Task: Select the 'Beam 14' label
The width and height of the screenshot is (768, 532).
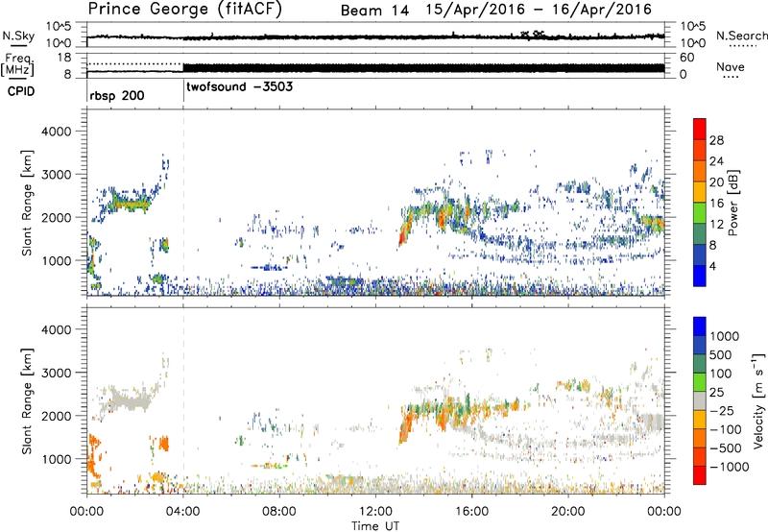Action: (374, 11)
